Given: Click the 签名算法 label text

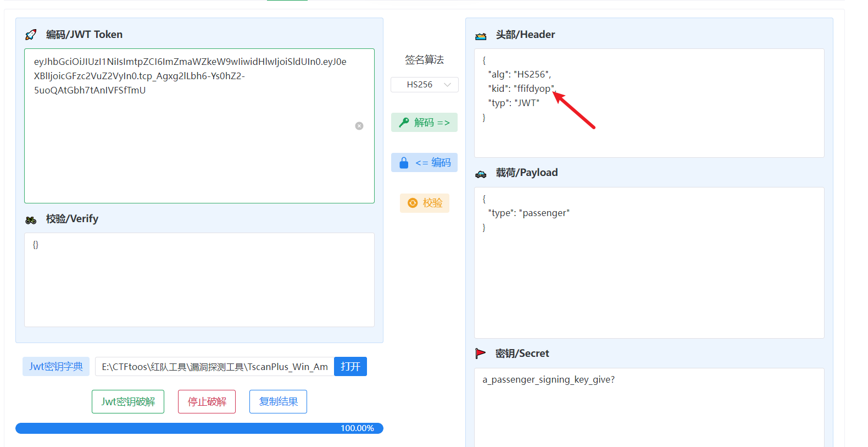Looking at the screenshot, I should click(424, 60).
